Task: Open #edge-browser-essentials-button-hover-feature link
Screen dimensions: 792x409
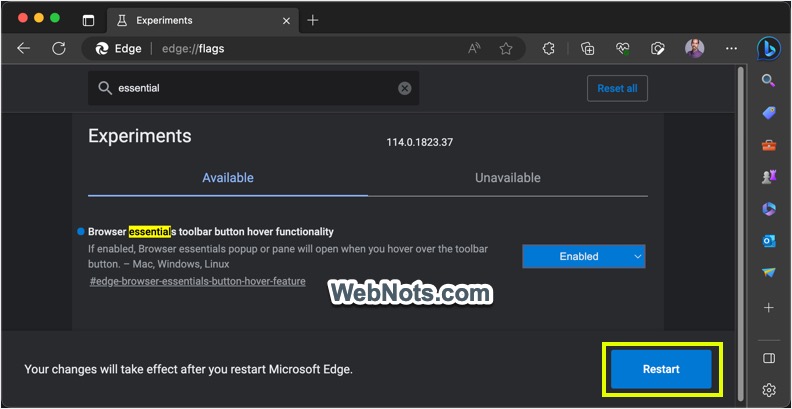Action: click(197, 281)
